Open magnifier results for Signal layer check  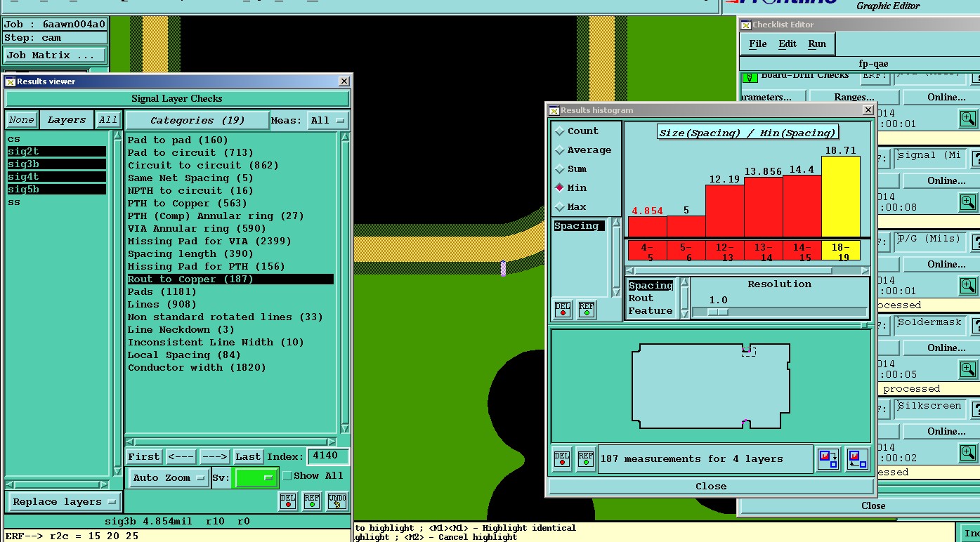tap(968, 202)
